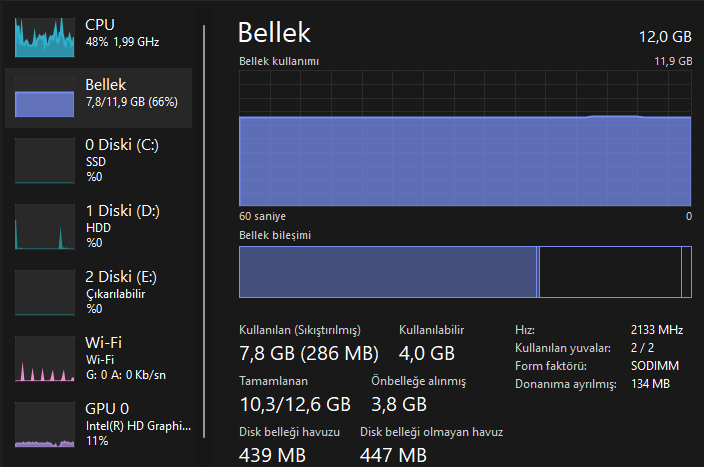Click the Kullanılabilir 4,0 GB value

point(427,353)
